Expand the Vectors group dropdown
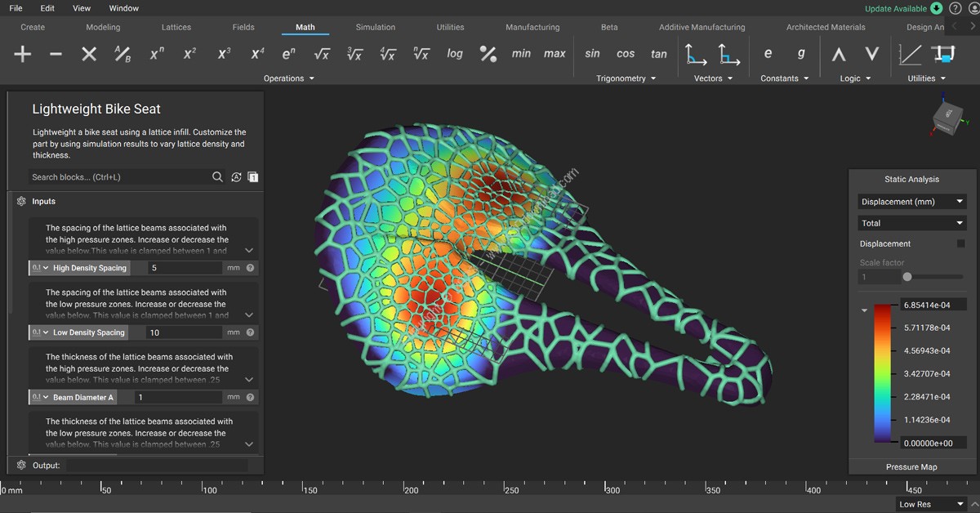Screen dimensions: 980x513 pyautogui.click(x=713, y=78)
